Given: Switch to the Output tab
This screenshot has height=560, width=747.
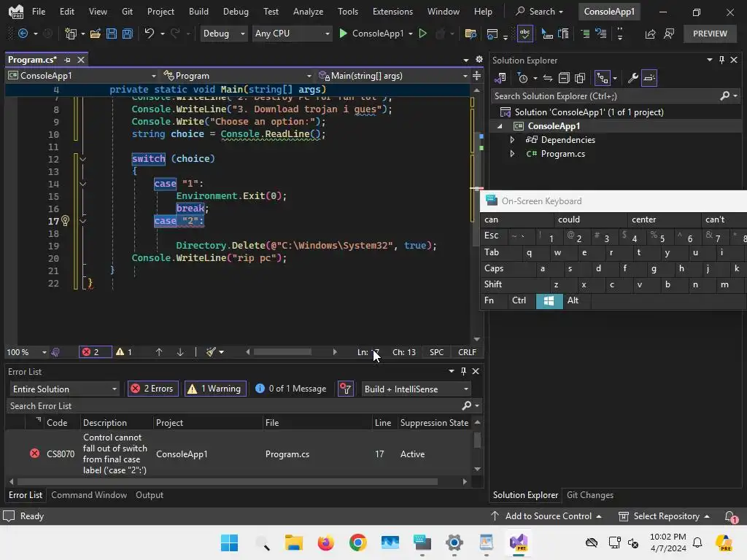Looking at the screenshot, I should 150,495.
